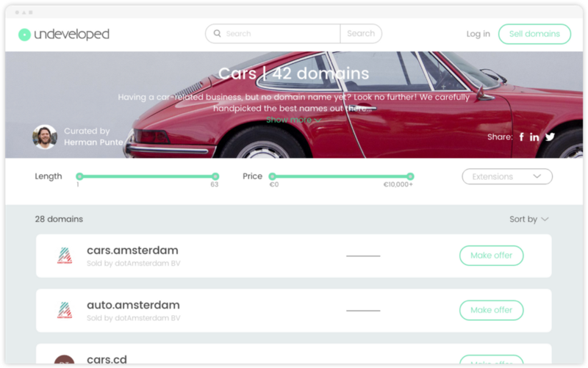Click the '28 domains' count text
Screen dimensions: 588x368
click(59, 219)
